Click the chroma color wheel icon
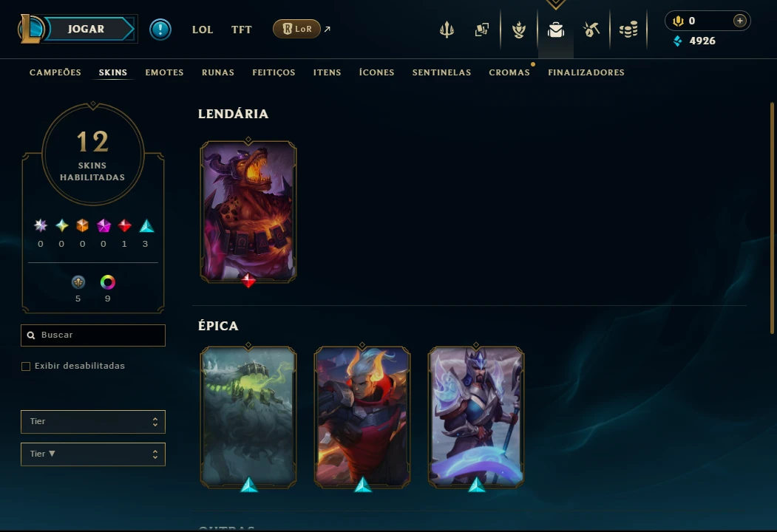Screen dimensions: 777x532 (x=107, y=282)
